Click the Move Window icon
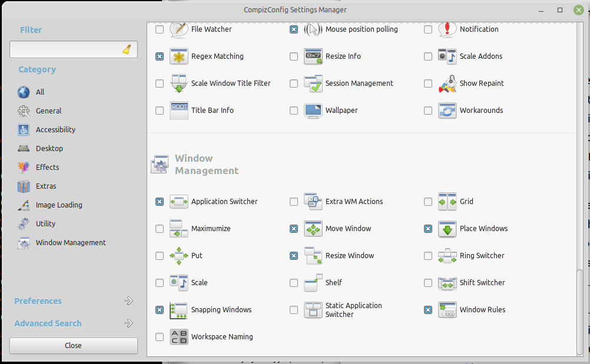The height and width of the screenshot is (364, 590). (313, 229)
